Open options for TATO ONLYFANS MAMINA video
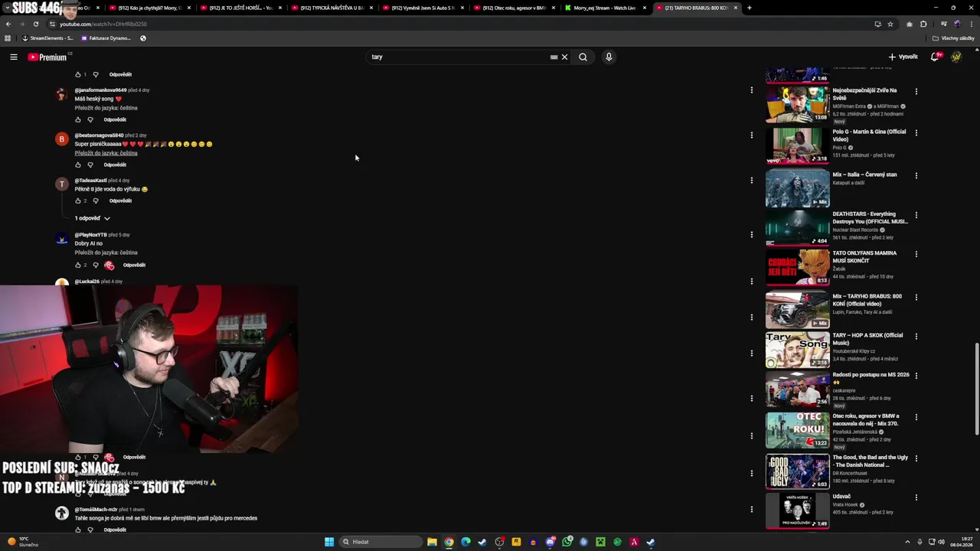 coord(916,255)
